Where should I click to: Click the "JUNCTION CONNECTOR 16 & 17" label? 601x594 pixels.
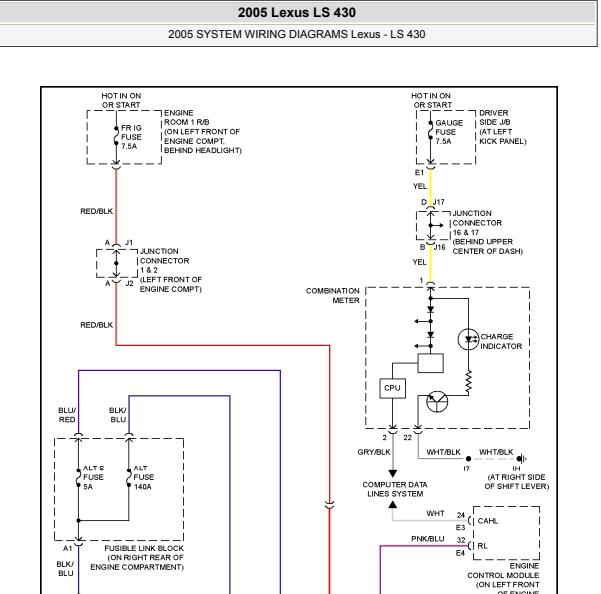pyautogui.click(x=488, y=232)
